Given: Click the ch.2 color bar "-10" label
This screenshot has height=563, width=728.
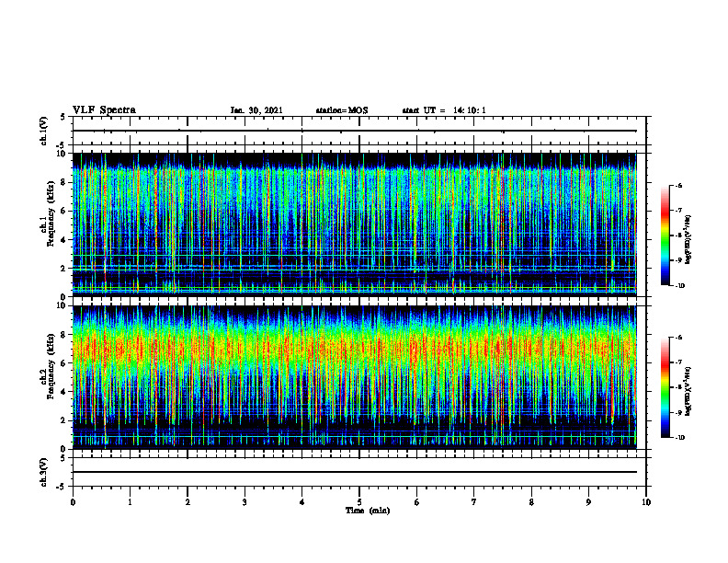Looking at the screenshot, I should (x=679, y=438).
